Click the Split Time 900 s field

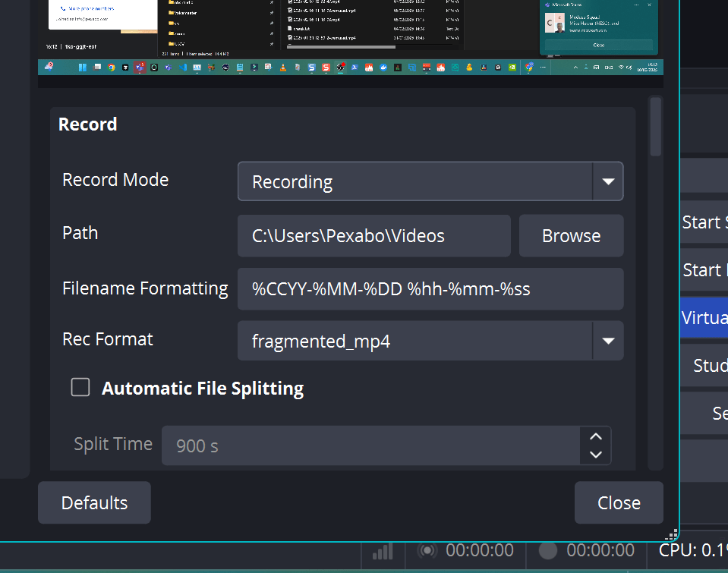point(370,445)
